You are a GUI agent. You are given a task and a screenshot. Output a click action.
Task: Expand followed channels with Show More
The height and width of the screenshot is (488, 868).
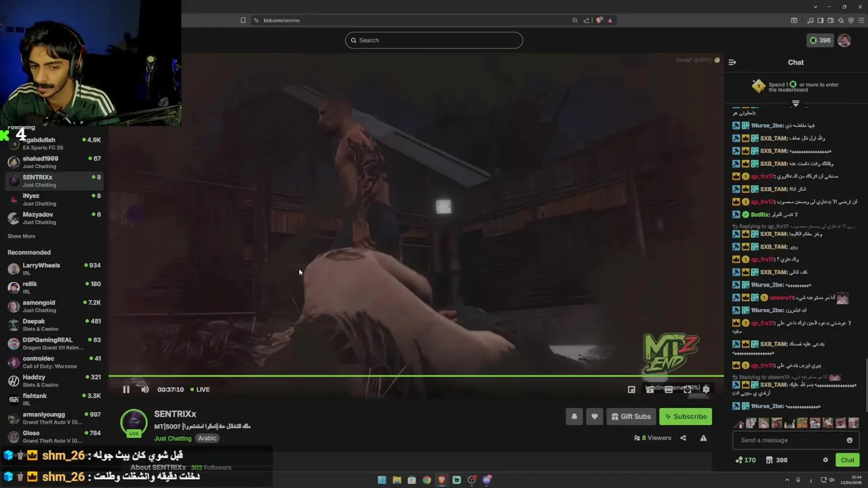point(21,237)
